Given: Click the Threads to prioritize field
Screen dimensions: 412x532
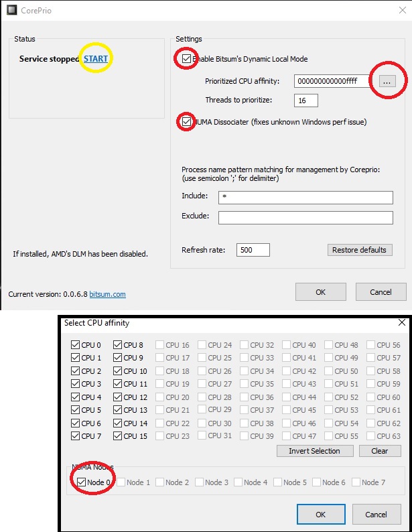Looking at the screenshot, I should [306, 101].
